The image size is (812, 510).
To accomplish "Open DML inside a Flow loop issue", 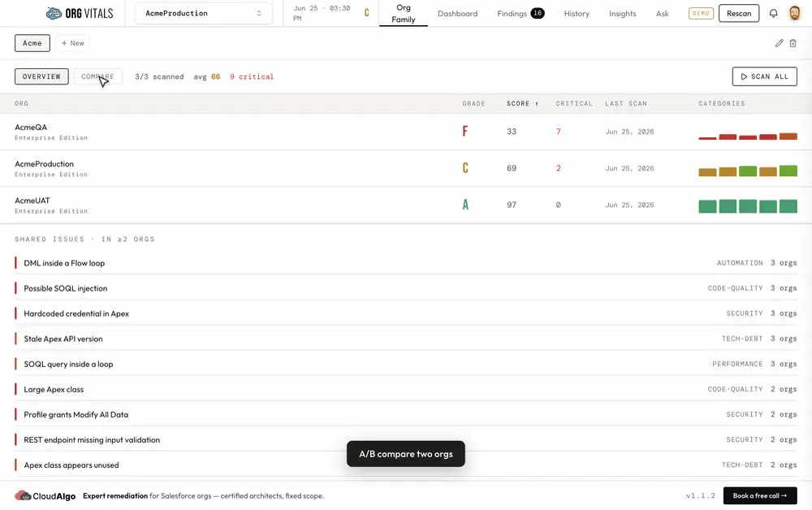I will 406,263.
